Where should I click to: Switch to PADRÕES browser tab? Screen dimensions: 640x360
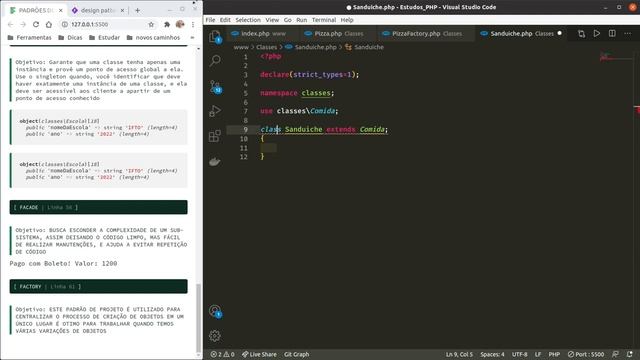click(x=36, y=10)
